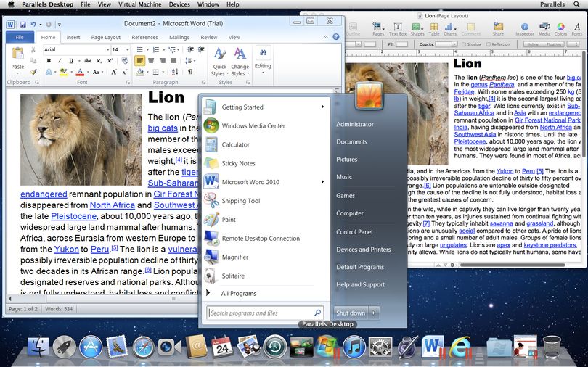
Task: Toggle Bold formatting in Word ribbon
Action: 49,61
